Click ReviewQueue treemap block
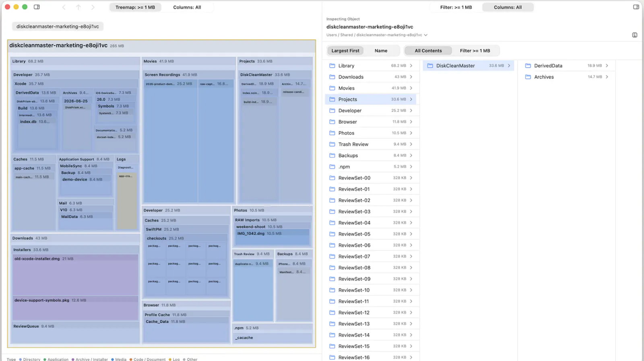This screenshot has width=644, height=361. tap(75, 333)
